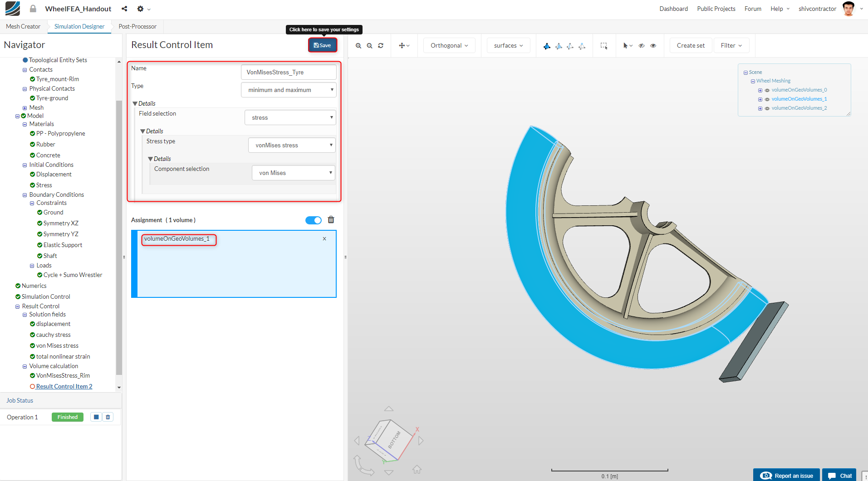Image resolution: width=868 pixels, height=481 pixels.
Task: Collapse the Boundary Conditions tree node
Action: coord(25,195)
